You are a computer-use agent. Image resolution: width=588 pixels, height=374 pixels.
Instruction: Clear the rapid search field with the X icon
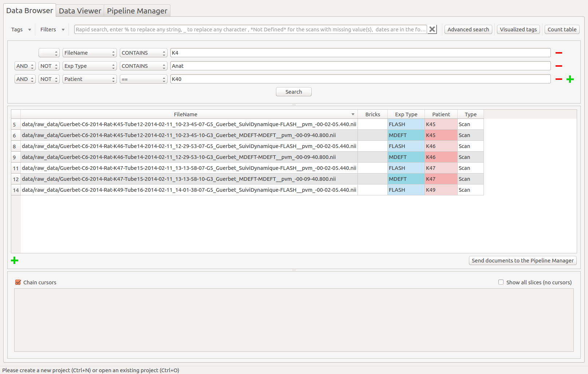pyautogui.click(x=432, y=30)
